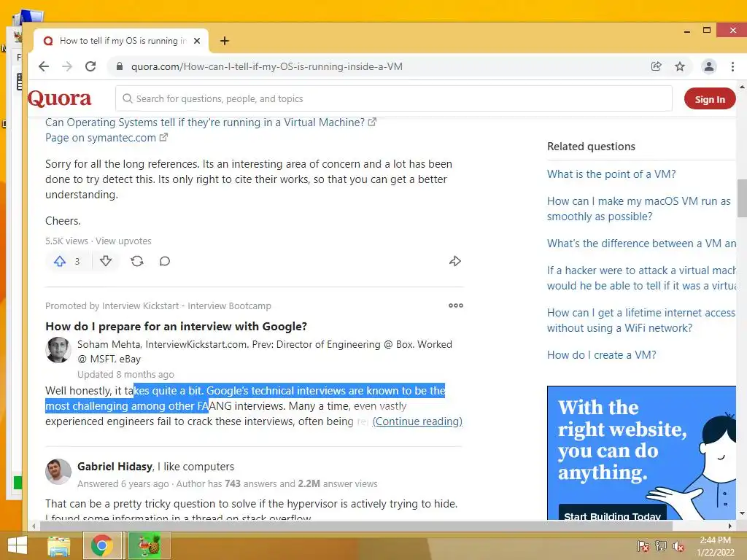Open 'How do I prepare for an interview with Google?'
Image resolution: width=747 pixels, height=560 pixels.
[x=177, y=327]
